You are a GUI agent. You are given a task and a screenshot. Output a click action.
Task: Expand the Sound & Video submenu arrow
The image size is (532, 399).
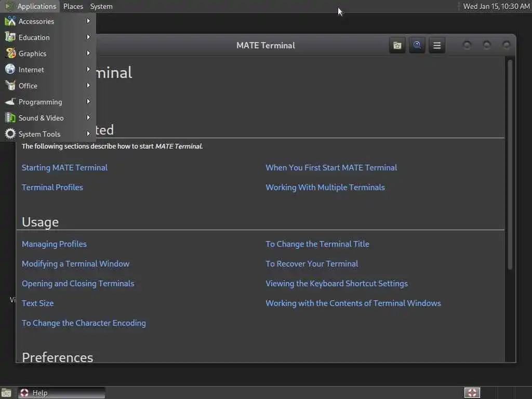88,118
